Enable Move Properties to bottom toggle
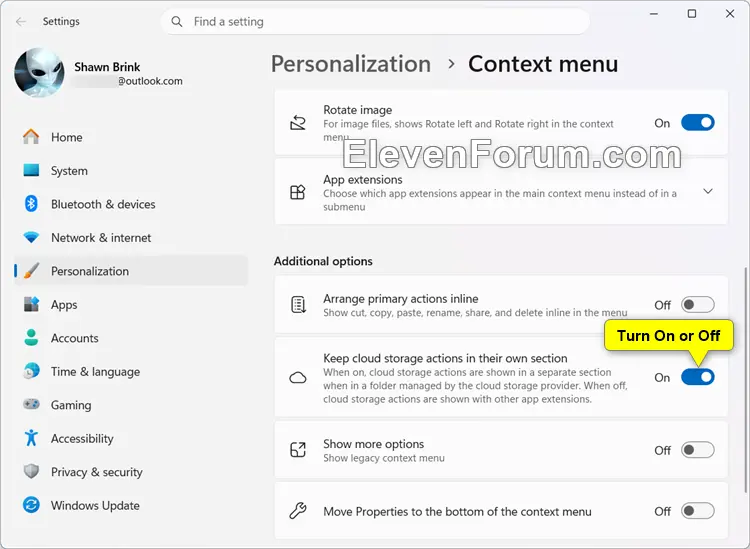 coord(698,511)
